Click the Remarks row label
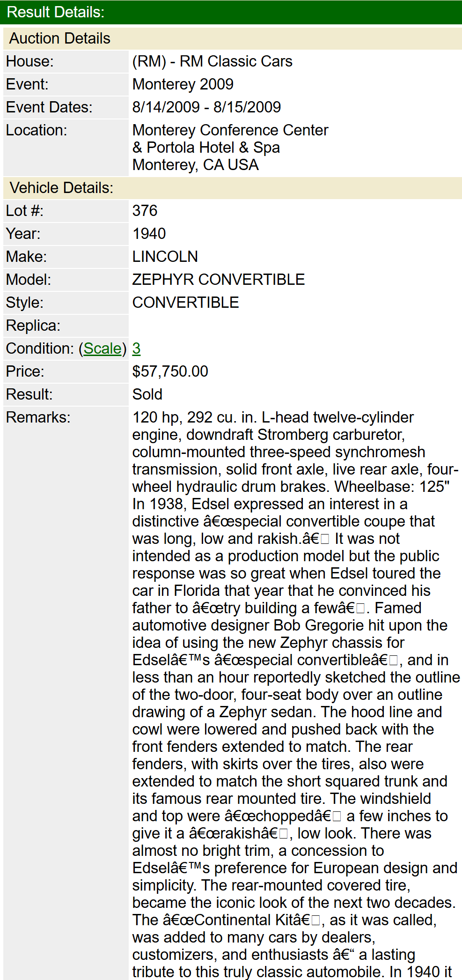The image size is (462, 980). [38, 417]
